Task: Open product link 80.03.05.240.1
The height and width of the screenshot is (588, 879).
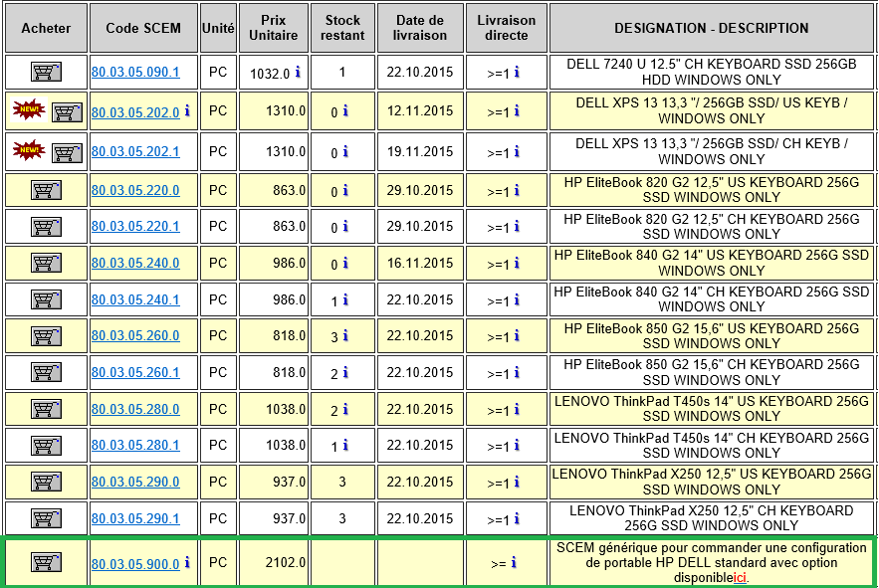Action: (135, 299)
